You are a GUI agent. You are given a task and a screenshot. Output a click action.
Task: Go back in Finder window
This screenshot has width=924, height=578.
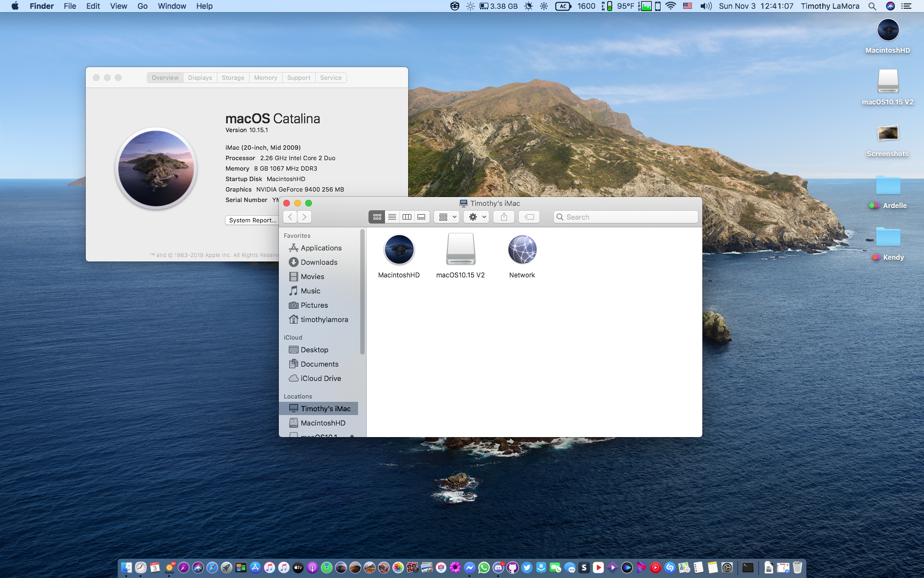tap(290, 217)
